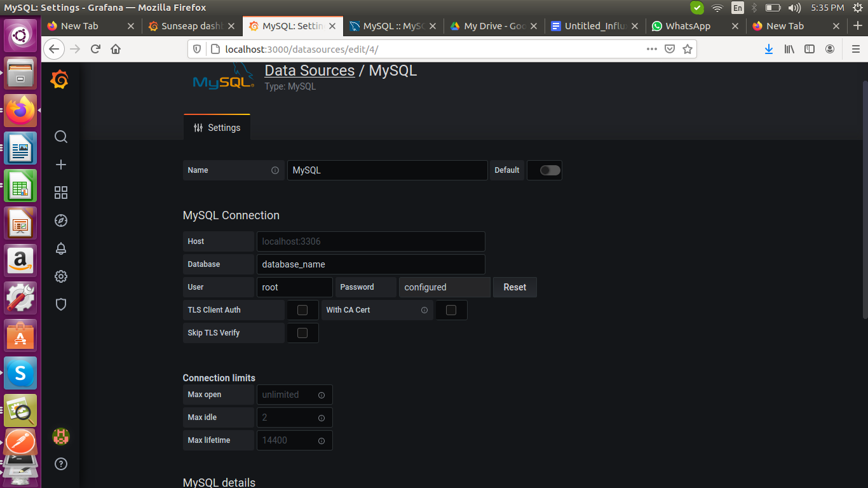The image size is (868, 488).
Task: Click the Grafana help question mark icon
Action: point(60,464)
